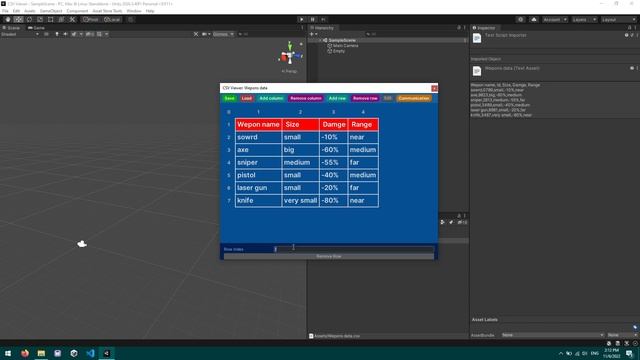Open the Assets menu
The height and width of the screenshot is (360, 640).
(30, 11)
